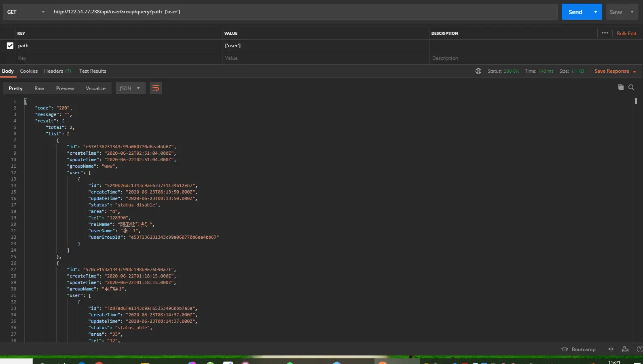Click the path key cell
The height and width of the screenshot is (364, 643).
coord(118,46)
